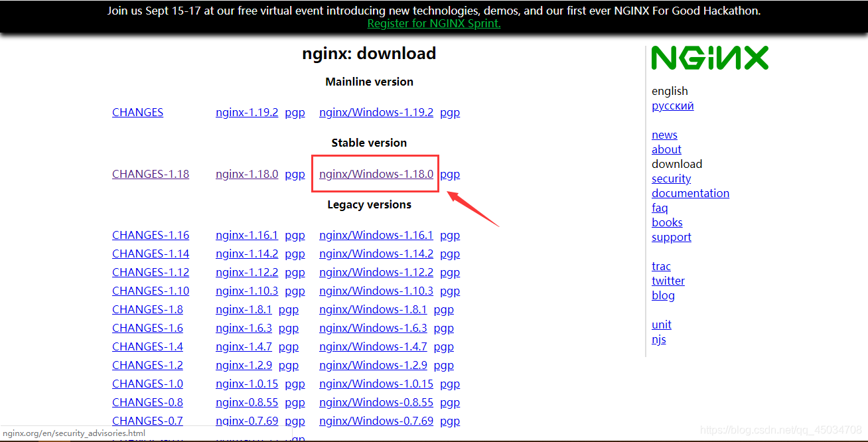This screenshot has width=868, height=442.
Task: Download nginx/Windows-0.8.55
Action: point(376,402)
